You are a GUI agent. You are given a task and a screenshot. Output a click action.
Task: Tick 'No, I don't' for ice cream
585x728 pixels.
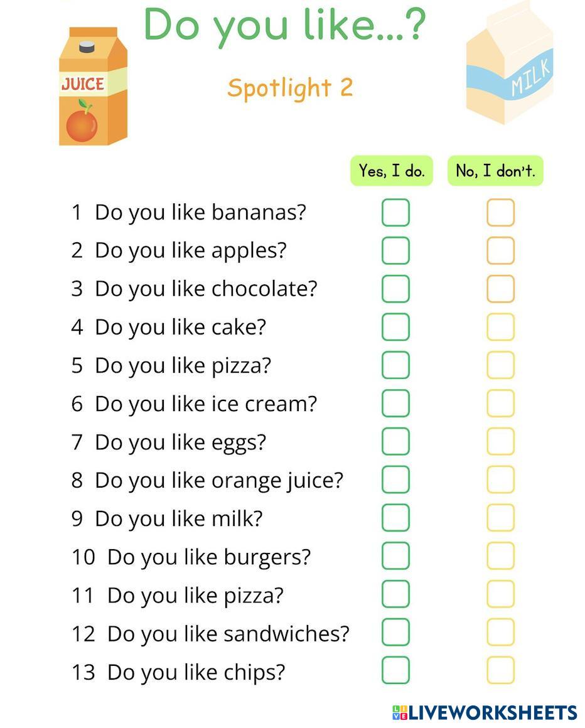pos(500,404)
